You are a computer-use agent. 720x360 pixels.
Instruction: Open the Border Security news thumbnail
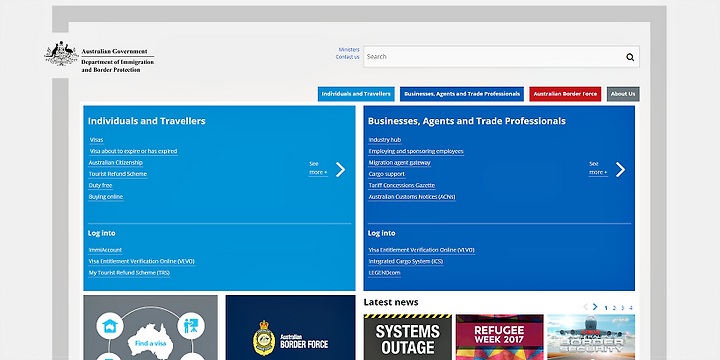(x=591, y=337)
